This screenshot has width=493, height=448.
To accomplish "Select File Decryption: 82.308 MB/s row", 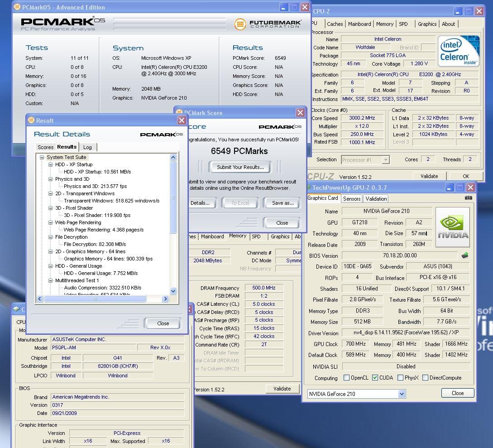I will [x=95, y=244].
